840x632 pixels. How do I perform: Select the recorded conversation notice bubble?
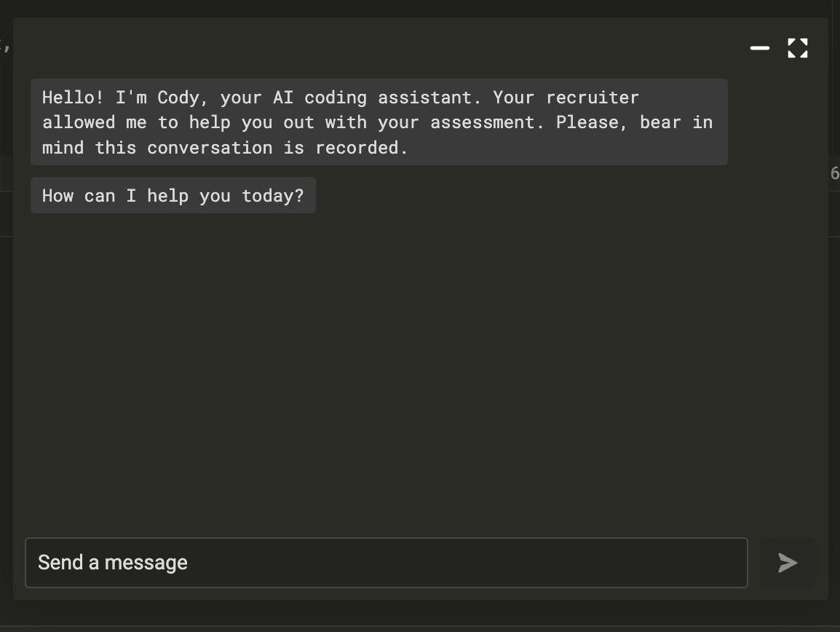click(x=379, y=122)
